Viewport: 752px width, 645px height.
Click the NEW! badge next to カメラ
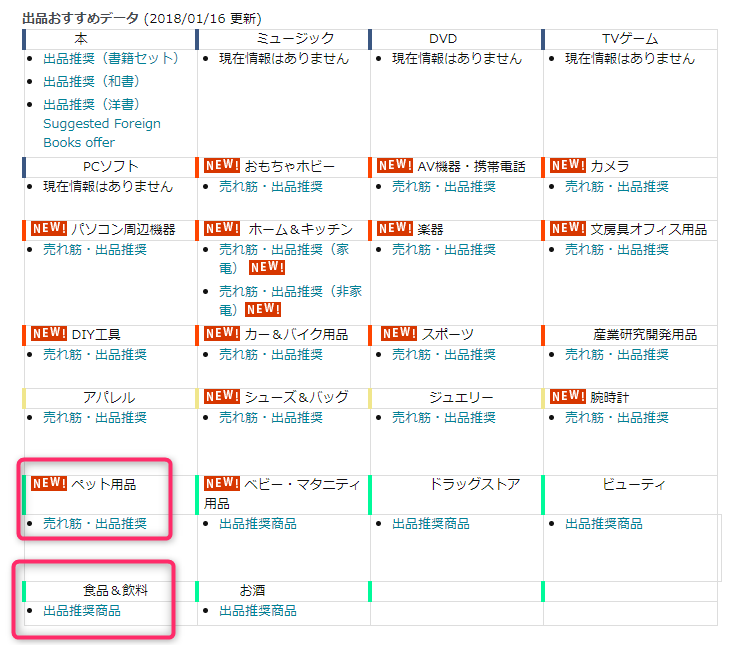click(568, 165)
